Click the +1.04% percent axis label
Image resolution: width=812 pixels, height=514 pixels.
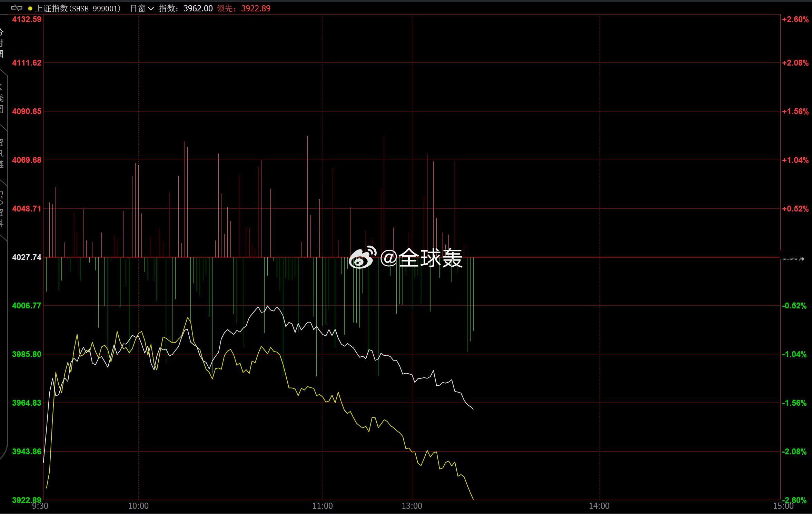(795, 160)
